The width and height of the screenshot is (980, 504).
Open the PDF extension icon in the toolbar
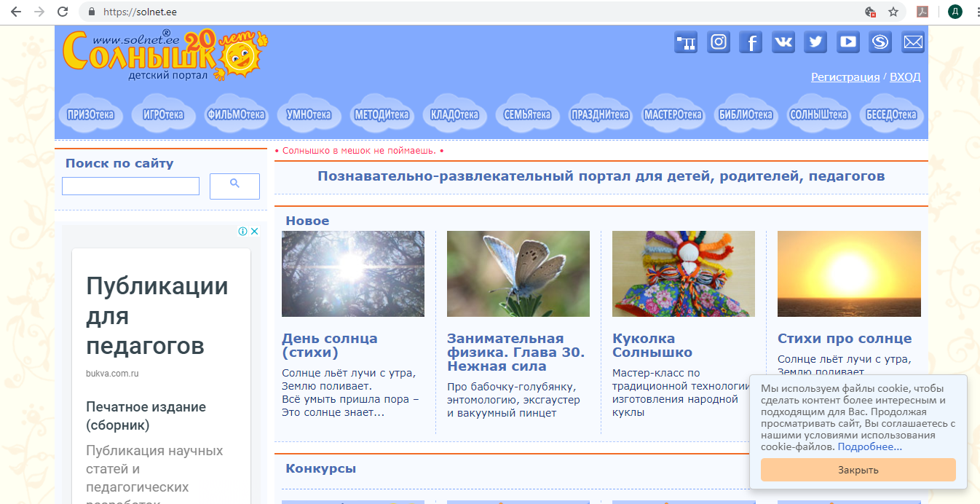pyautogui.click(x=922, y=12)
